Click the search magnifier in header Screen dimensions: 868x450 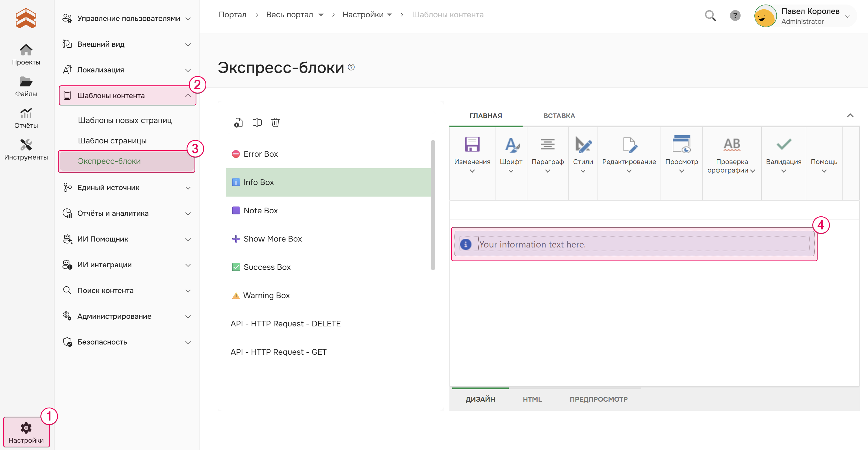coord(710,16)
